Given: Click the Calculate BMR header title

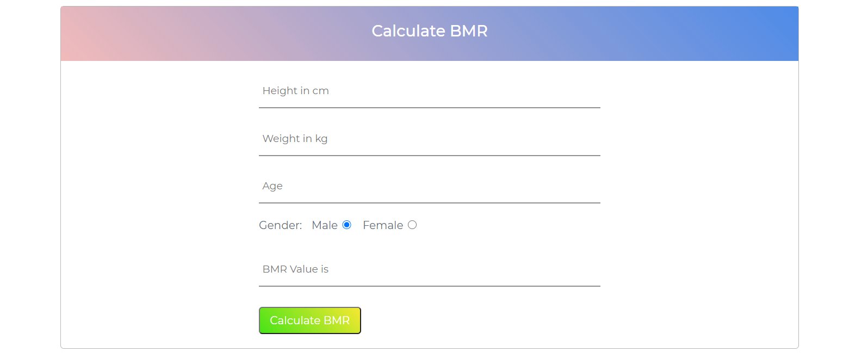Looking at the screenshot, I should (430, 31).
